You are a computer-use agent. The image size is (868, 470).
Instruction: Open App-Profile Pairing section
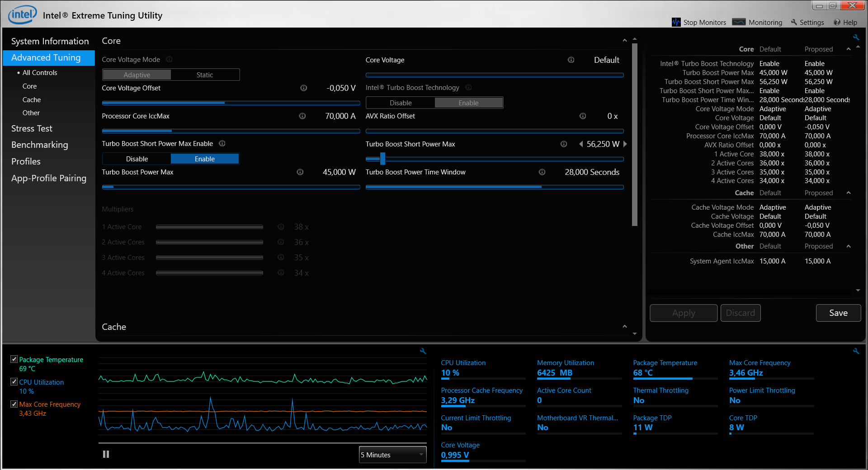49,178
